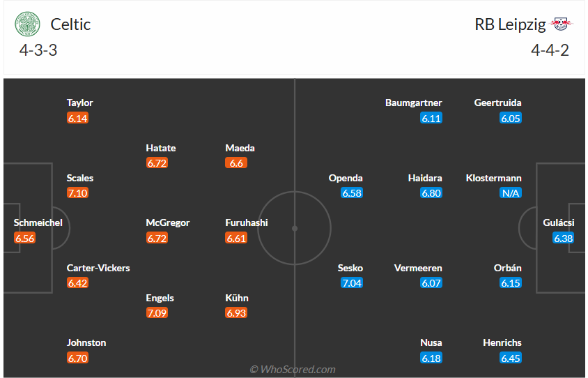The width and height of the screenshot is (588, 378).
Task: Select Schmeichel's 6.56 rating badge
Action: tap(24, 238)
